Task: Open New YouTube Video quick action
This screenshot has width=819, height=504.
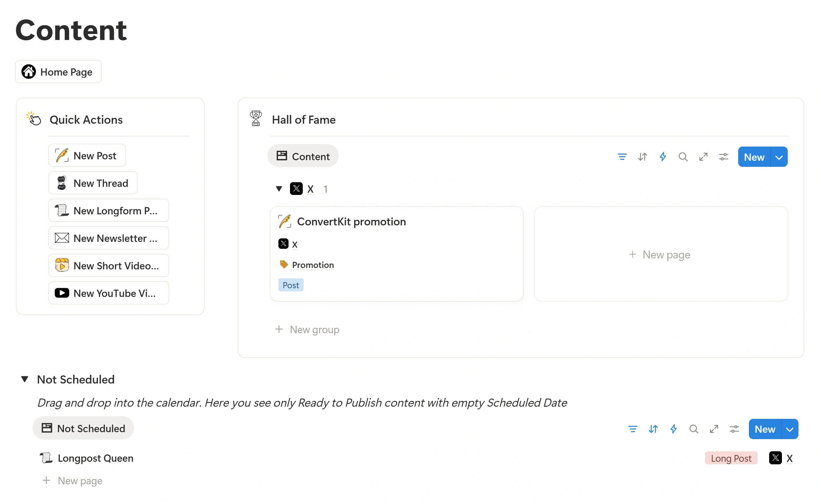Action: (108, 293)
